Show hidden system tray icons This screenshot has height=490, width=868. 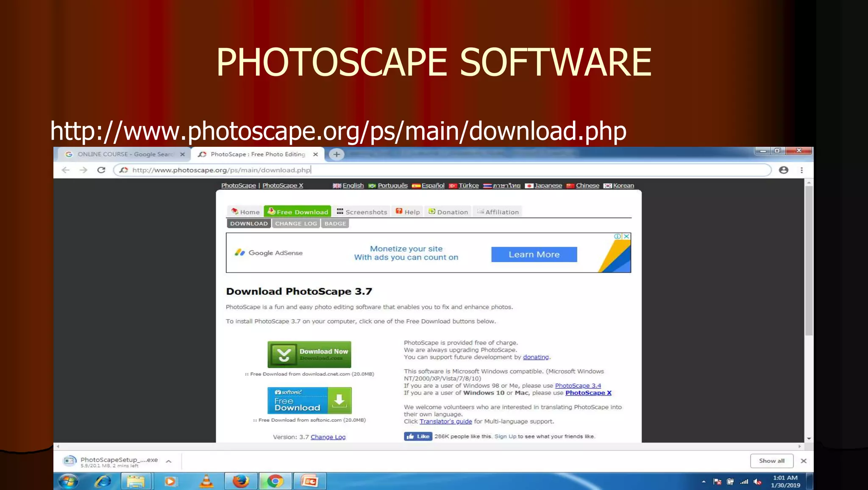[x=704, y=482]
